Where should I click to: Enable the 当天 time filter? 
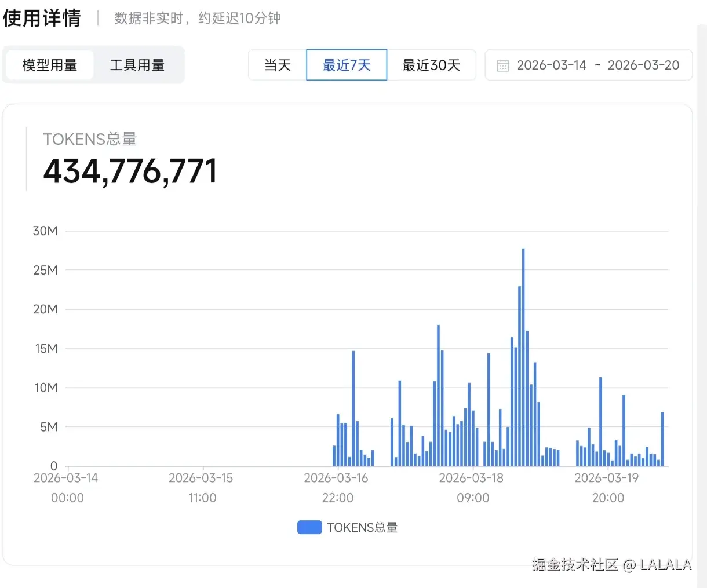point(278,65)
